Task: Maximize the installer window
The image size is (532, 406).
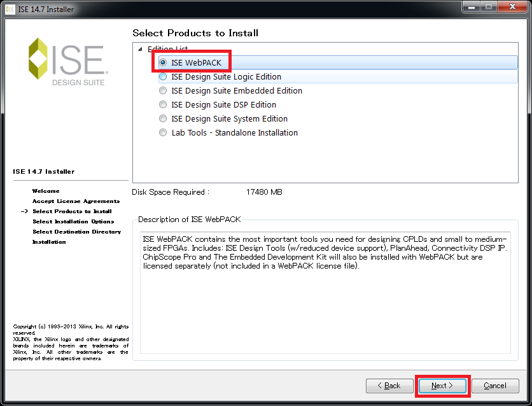Action: (488, 8)
